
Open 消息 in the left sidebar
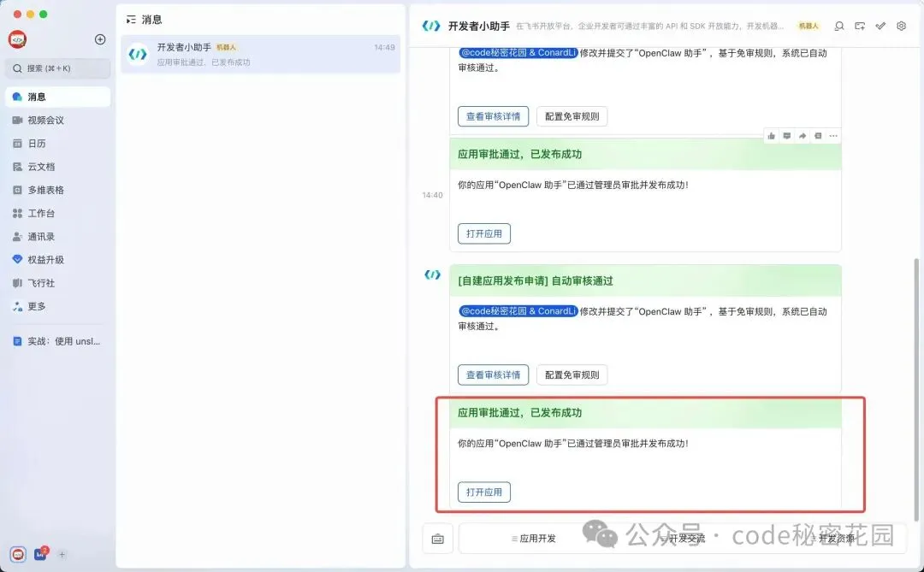click(58, 97)
